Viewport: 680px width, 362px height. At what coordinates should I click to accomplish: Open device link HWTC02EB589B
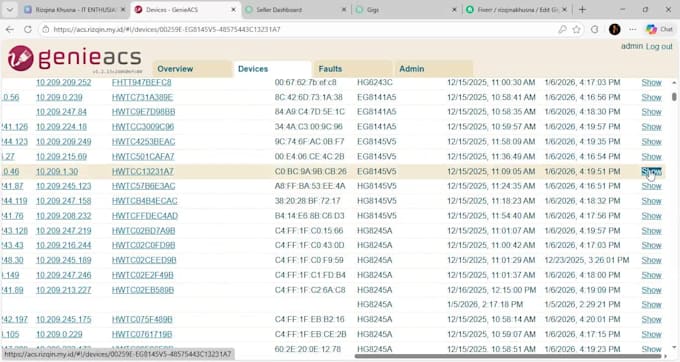point(143,290)
